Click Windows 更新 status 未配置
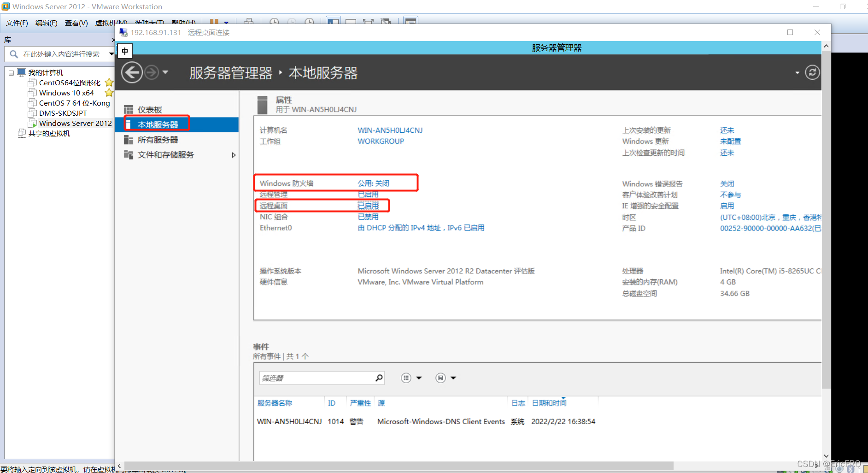Viewport: 868px width, 473px height. point(730,141)
